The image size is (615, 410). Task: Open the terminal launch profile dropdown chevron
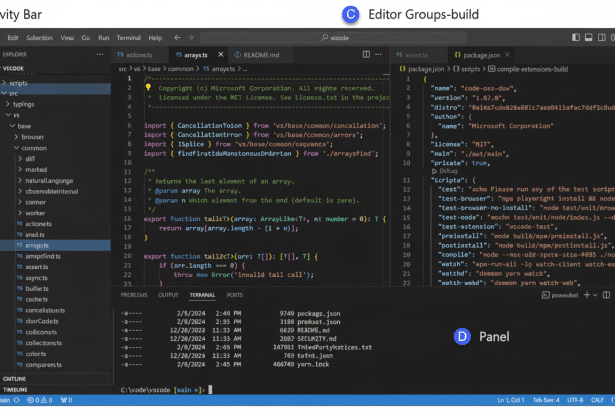(x=595, y=295)
